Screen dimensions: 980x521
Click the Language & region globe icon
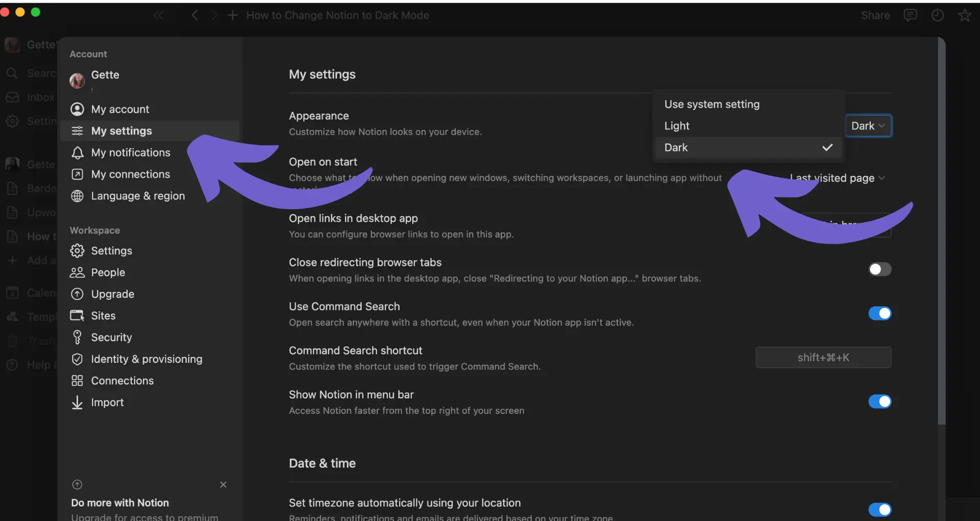[x=77, y=196]
